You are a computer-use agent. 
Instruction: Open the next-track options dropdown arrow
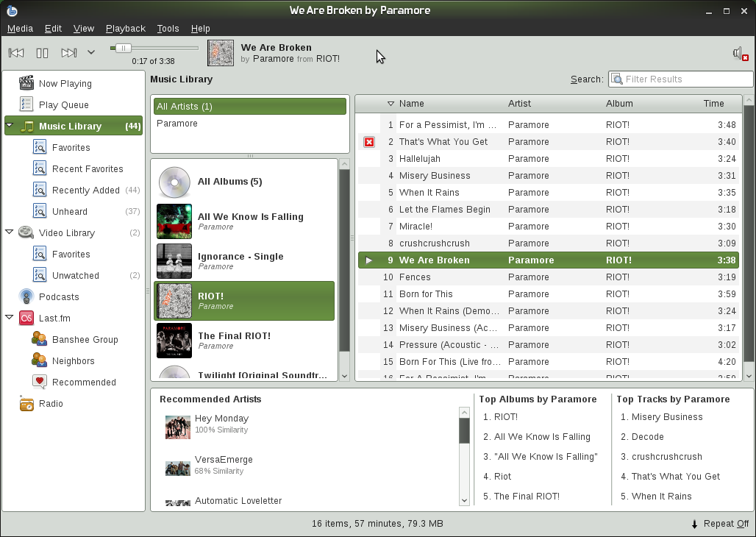91,53
